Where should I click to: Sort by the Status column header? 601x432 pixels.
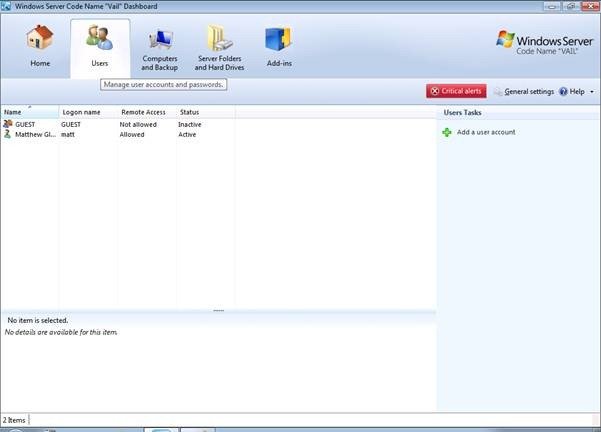pyautogui.click(x=206, y=112)
